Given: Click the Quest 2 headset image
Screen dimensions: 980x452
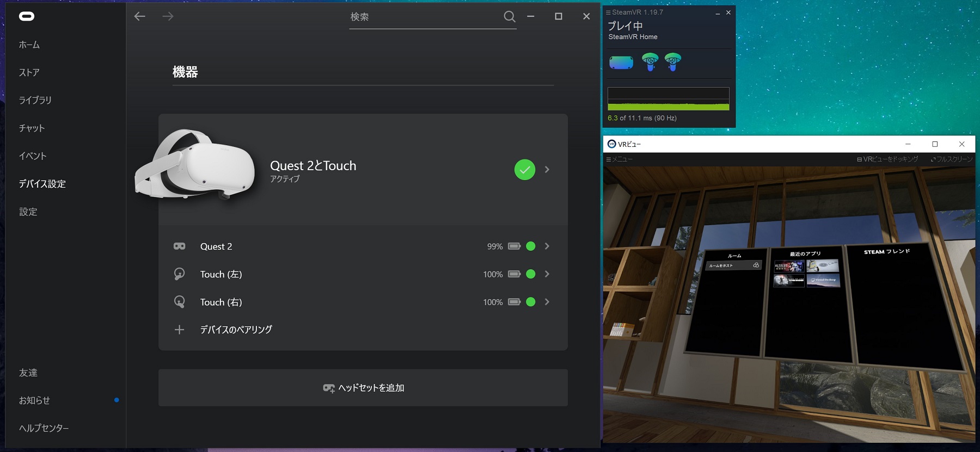Looking at the screenshot, I should 195,164.
